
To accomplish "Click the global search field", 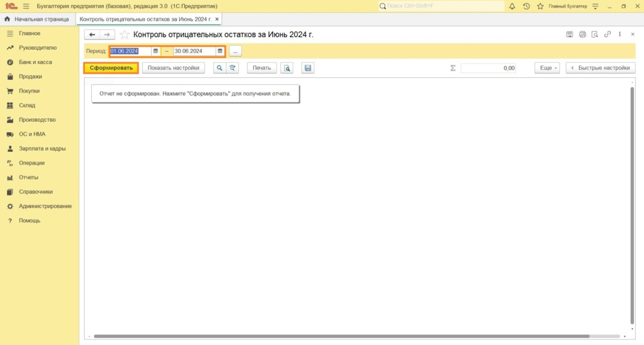I will [x=440, y=6].
